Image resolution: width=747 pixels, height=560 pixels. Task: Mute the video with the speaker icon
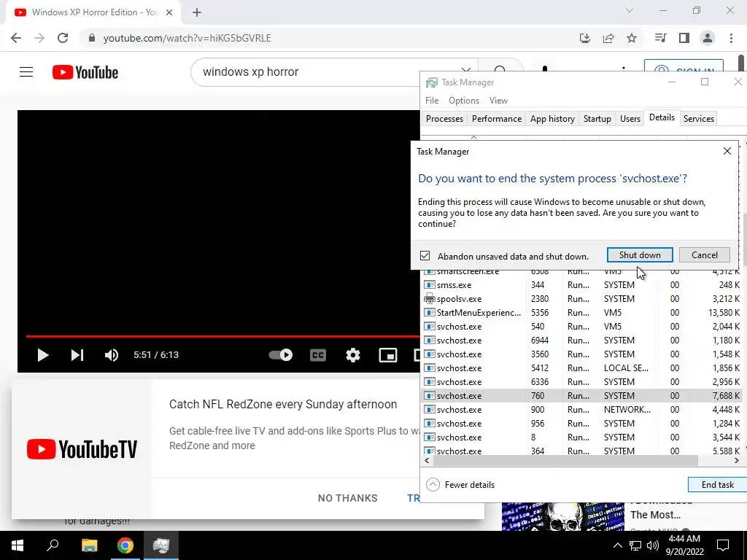coord(112,355)
